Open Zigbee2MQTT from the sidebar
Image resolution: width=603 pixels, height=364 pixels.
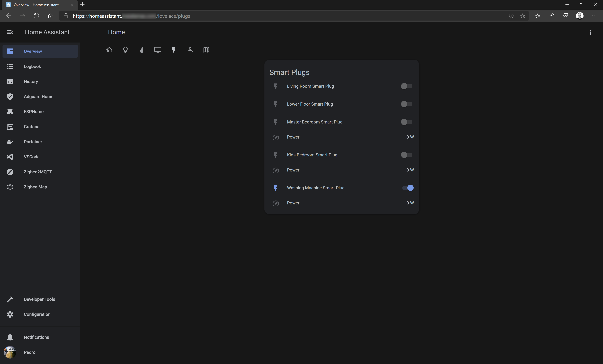pos(38,172)
